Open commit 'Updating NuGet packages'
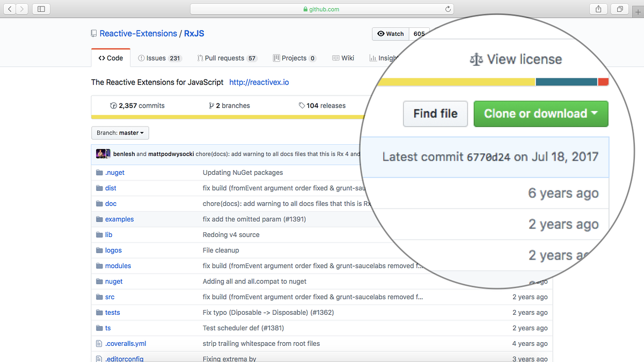The image size is (644, 362). (243, 173)
